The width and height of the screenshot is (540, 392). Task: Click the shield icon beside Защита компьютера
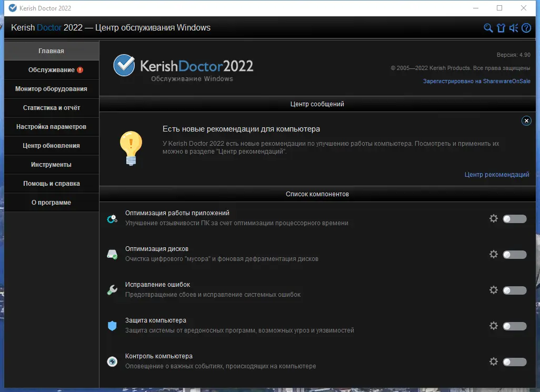point(112,326)
